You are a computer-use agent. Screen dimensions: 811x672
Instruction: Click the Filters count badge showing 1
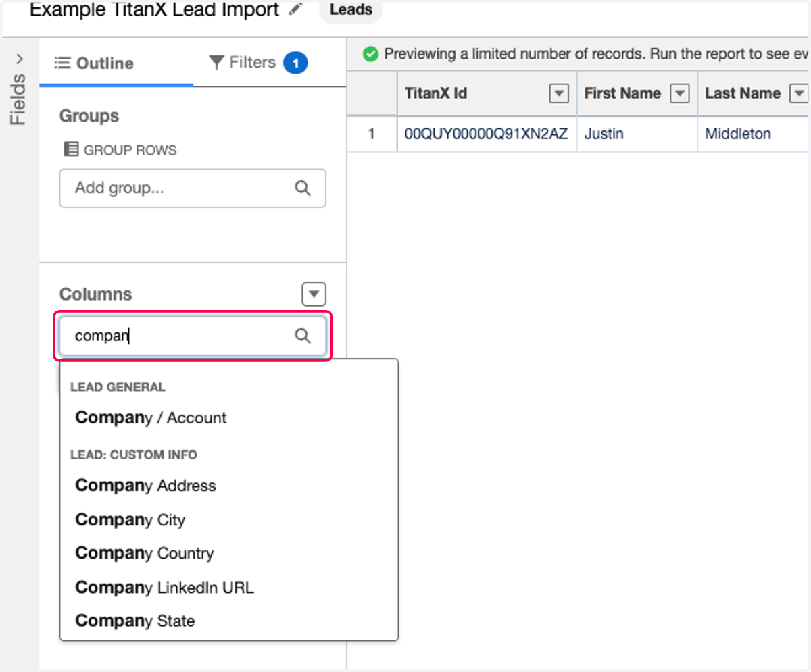[x=295, y=63]
